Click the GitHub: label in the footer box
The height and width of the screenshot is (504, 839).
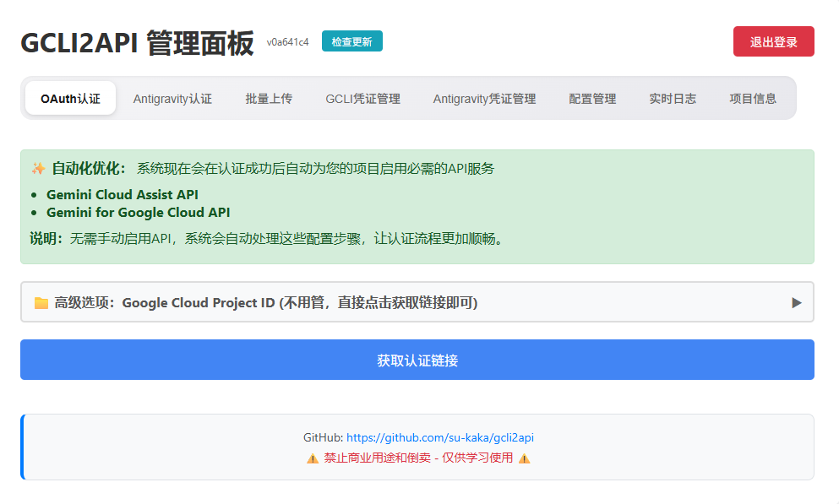[324, 437]
